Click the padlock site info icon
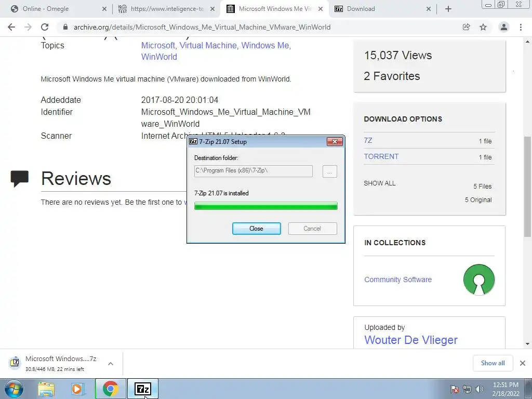 [65, 27]
